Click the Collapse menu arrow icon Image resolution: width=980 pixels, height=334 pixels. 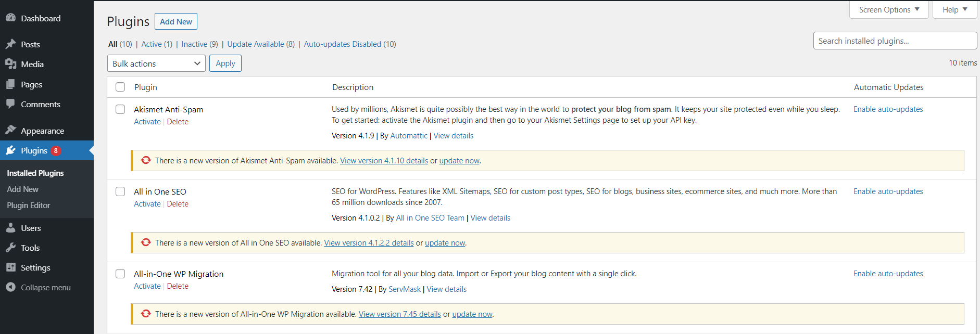point(10,287)
